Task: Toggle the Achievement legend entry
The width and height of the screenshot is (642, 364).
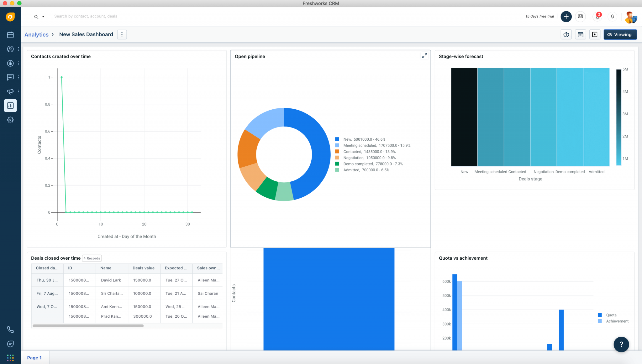Action: coord(618,321)
